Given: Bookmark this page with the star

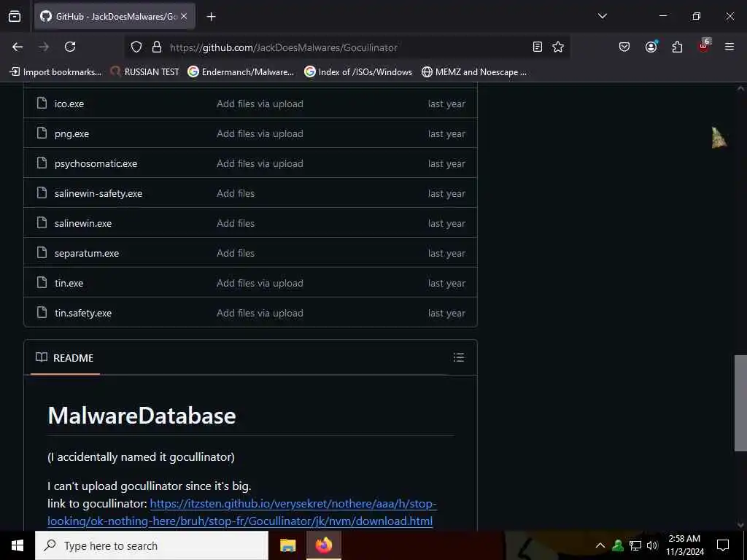Looking at the screenshot, I should (558, 47).
